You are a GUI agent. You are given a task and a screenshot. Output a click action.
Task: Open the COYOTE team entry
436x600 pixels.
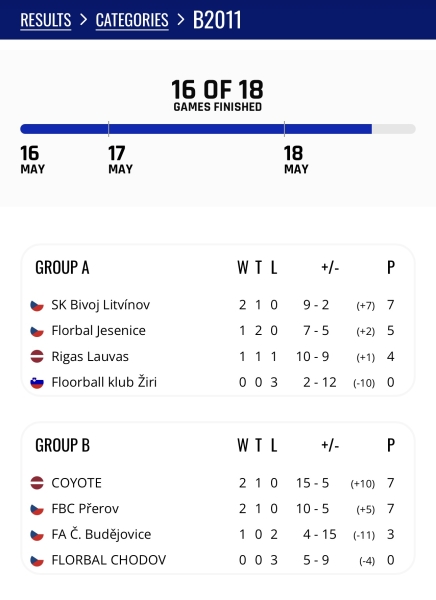coord(218,483)
